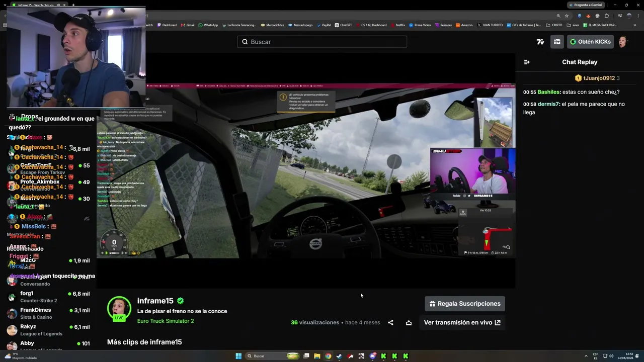Click the Windows taskbar search box

272,356
